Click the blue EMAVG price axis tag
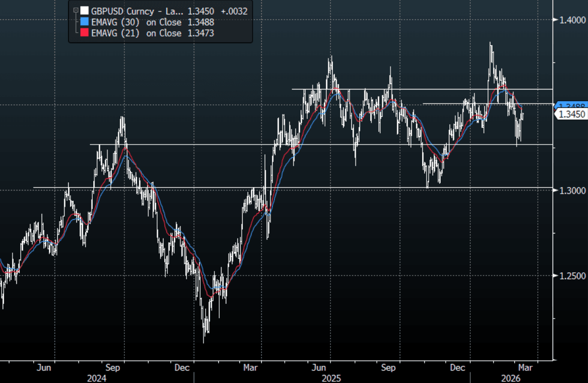The height and width of the screenshot is (383, 588). [571, 105]
